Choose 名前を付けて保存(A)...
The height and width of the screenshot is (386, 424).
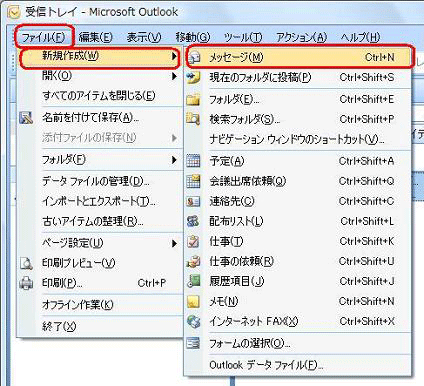pos(100,118)
